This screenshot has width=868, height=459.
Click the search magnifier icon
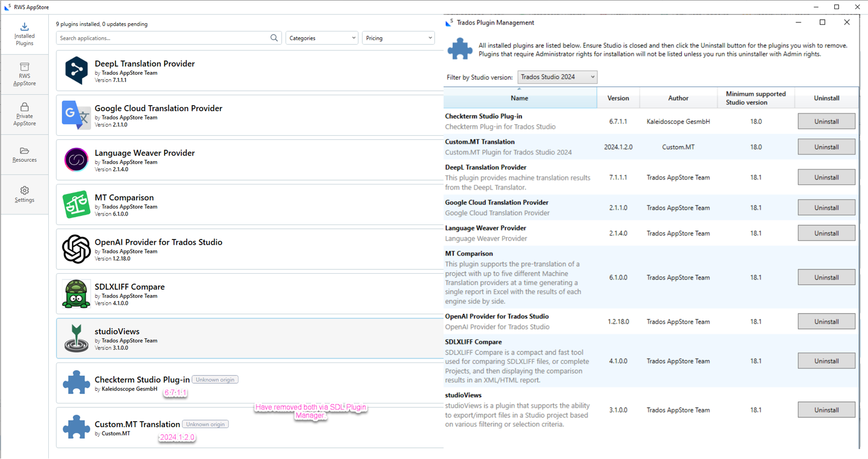pyautogui.click(x=273, y=38)
